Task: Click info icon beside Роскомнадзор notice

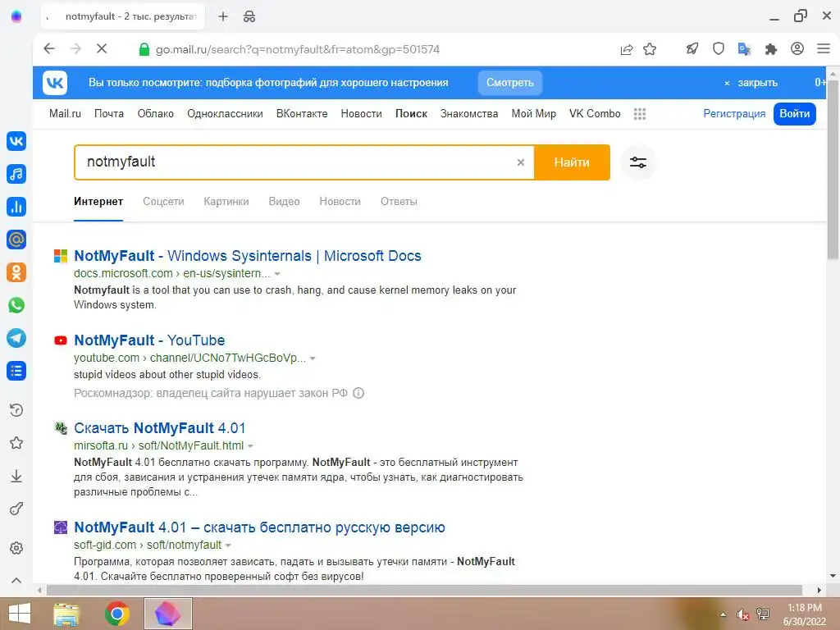Action: point(358,393)
